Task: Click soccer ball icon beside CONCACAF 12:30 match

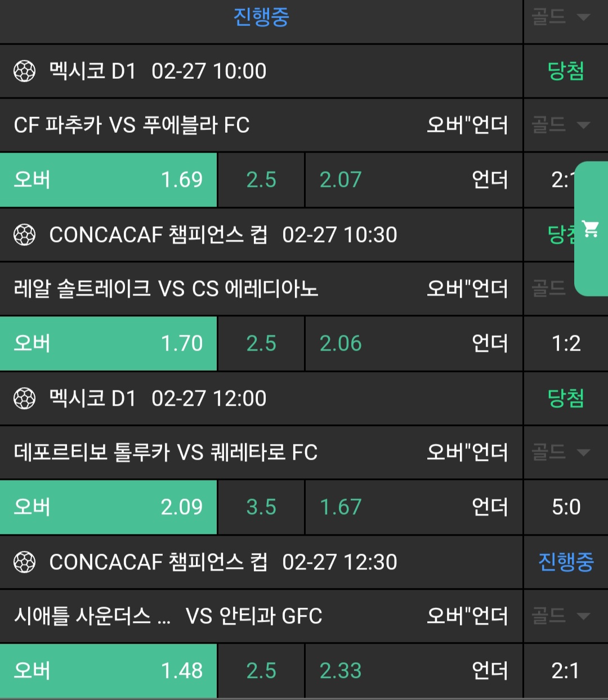Action: click(x=24, y=562)
